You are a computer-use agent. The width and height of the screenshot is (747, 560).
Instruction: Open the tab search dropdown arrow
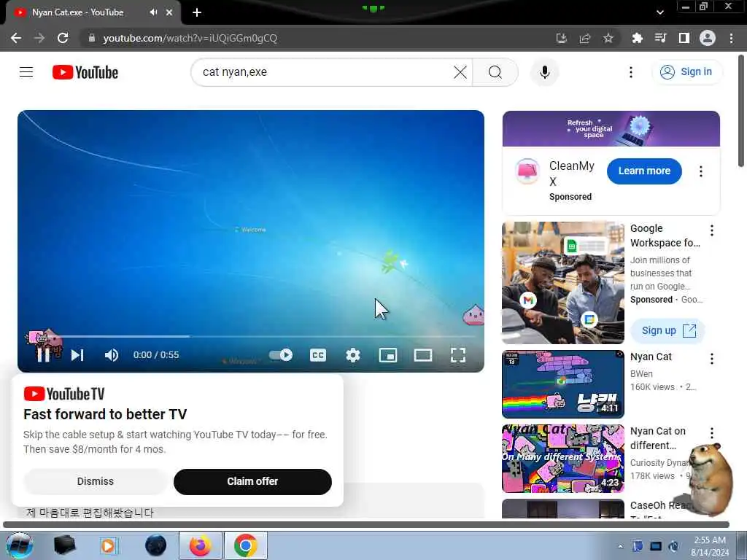point(659,12)
